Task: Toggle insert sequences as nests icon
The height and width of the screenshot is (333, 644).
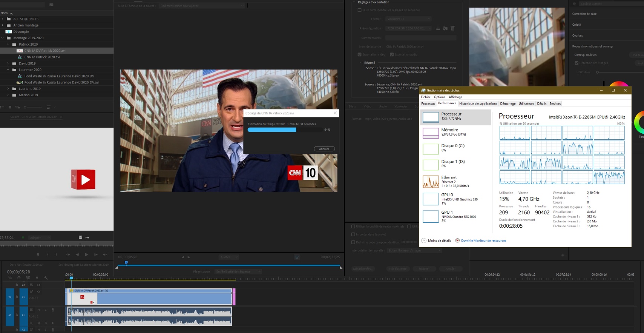Action: coord(10,277)
